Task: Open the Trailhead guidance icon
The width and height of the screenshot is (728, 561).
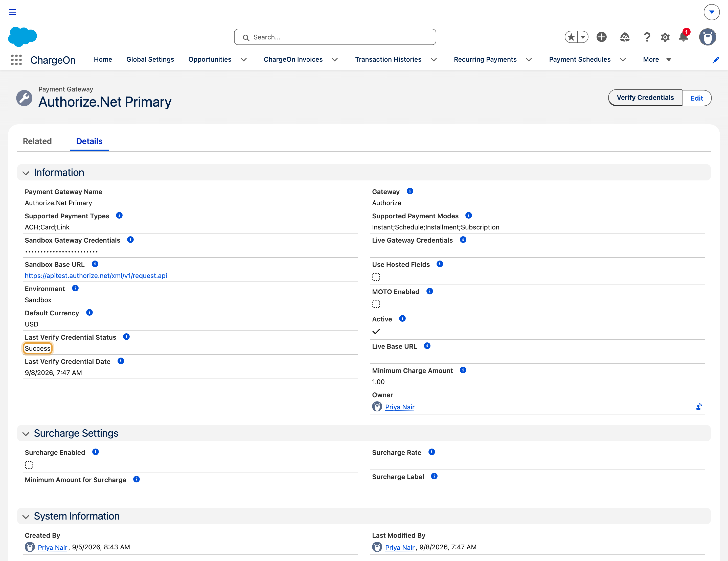Action: click(625, 37)
